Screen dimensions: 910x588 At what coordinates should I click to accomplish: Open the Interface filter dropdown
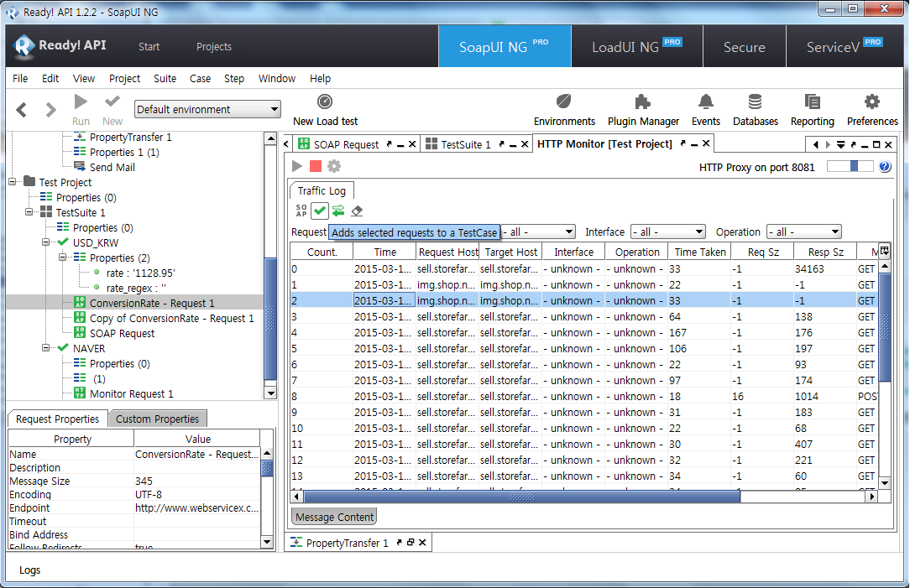coord(667,232)
